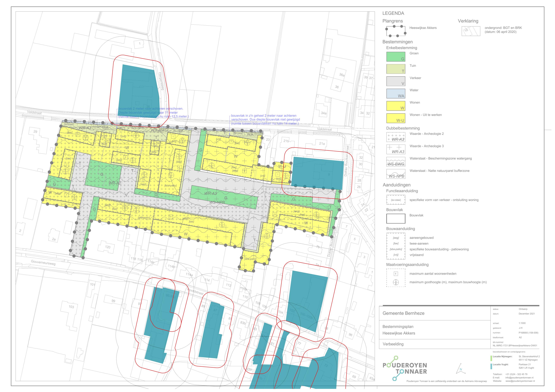
Task: Click the Aanduidingen heading
Action: pyautogui.click(x=397, y=185)
